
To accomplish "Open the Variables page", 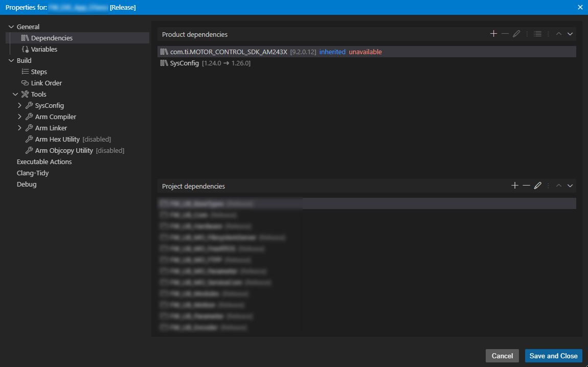I will 44,49.
